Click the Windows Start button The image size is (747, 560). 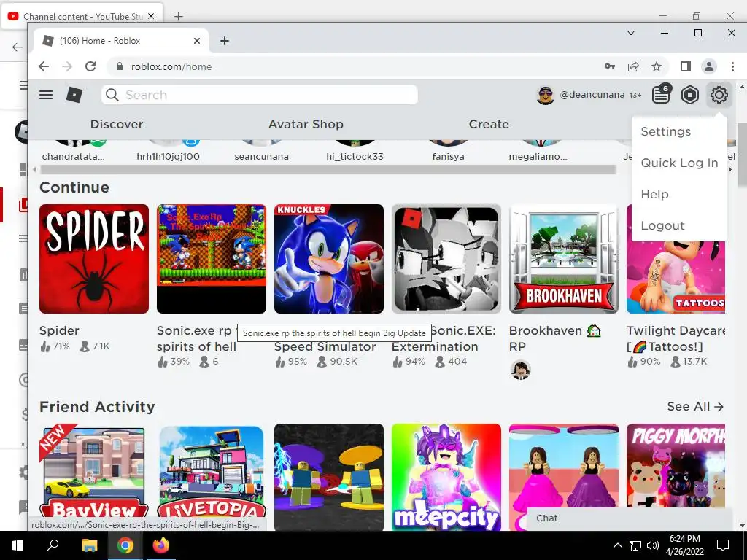tap(18, 545)
